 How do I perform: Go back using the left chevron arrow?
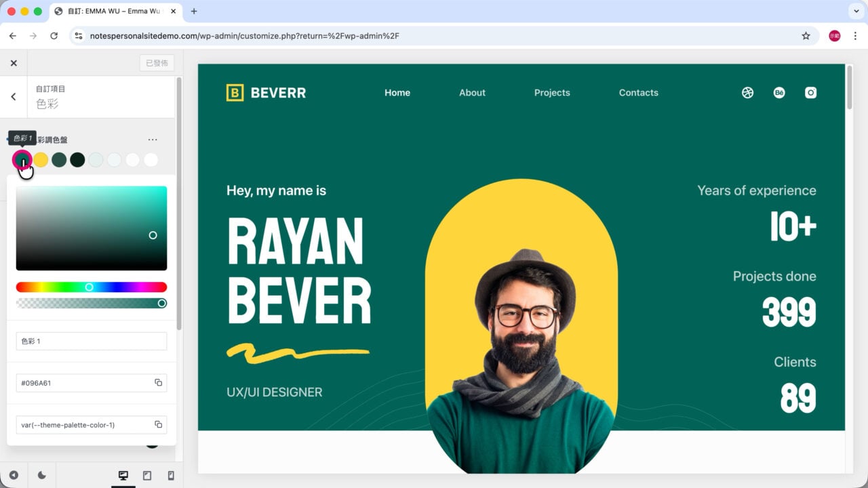click(x=14, y=97)
